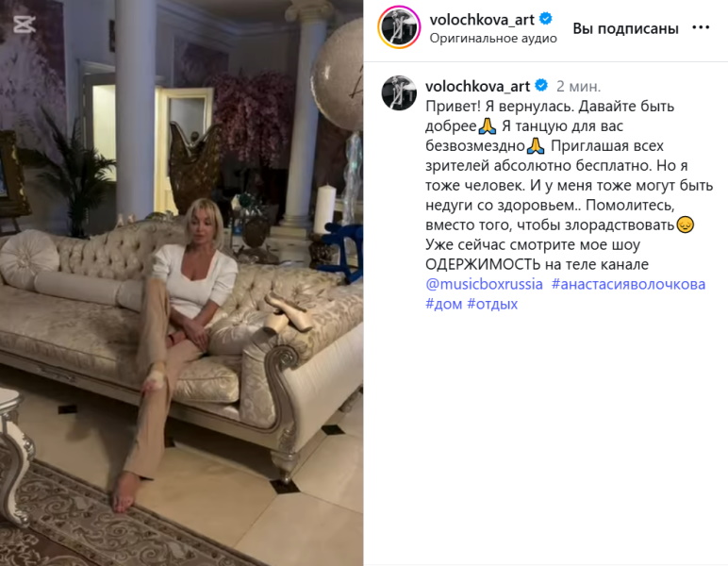Open following options via 'Вы подписаны'
Viewport: 728px width, 566px height.
pos(625,28)
